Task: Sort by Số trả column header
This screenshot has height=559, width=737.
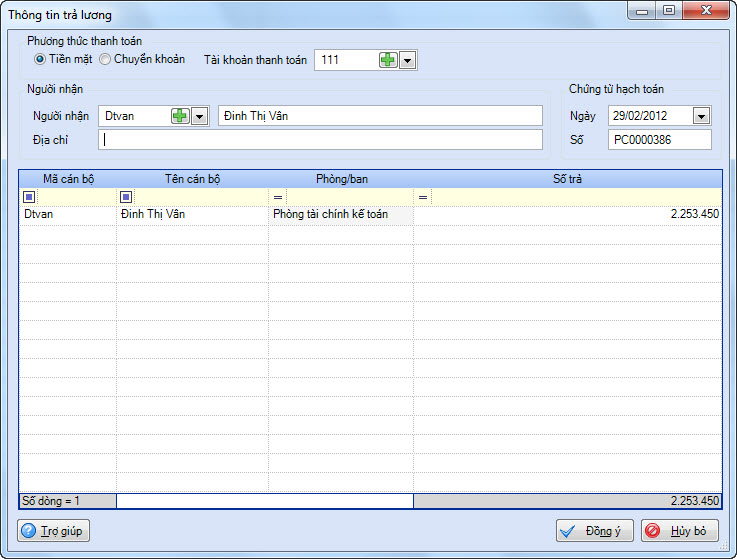Action: (x=567, y=179)
